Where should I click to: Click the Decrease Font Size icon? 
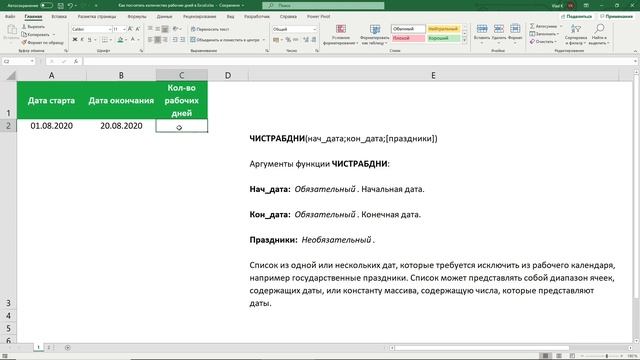138,29
